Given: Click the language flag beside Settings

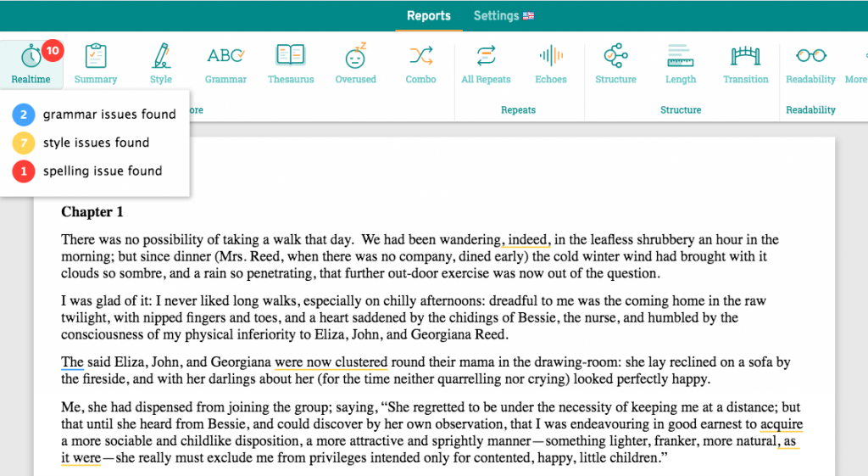Looking at the screenshot, I should pos(528,16).
